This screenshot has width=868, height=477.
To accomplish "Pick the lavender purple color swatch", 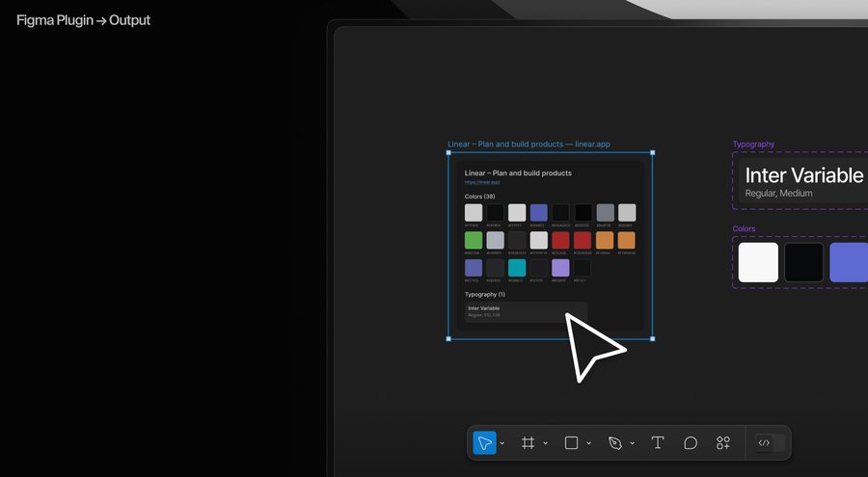I will point(560,268).
